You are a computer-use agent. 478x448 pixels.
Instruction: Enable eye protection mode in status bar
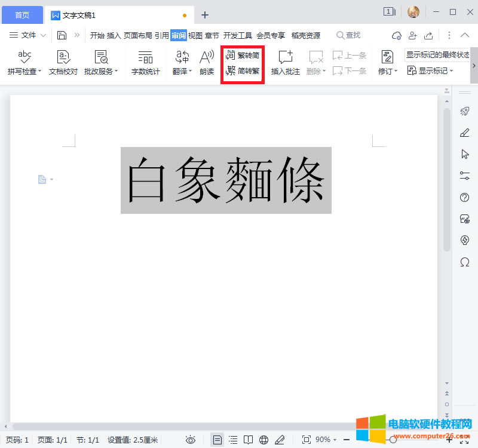[190, 439]
